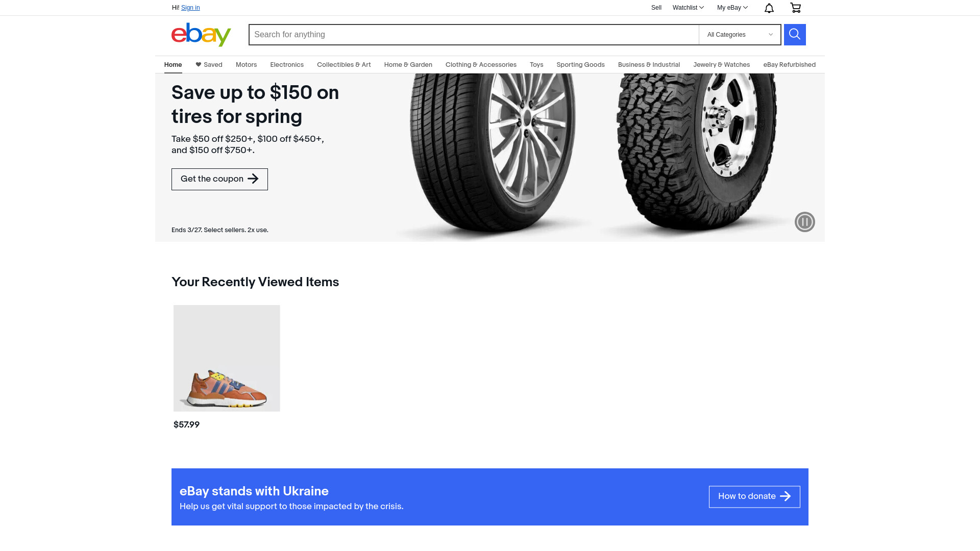Viewport: 980px width, 551px height.
Task: Open the Electronics category tab
Action: pyautogui.click(x=287, y=65)
